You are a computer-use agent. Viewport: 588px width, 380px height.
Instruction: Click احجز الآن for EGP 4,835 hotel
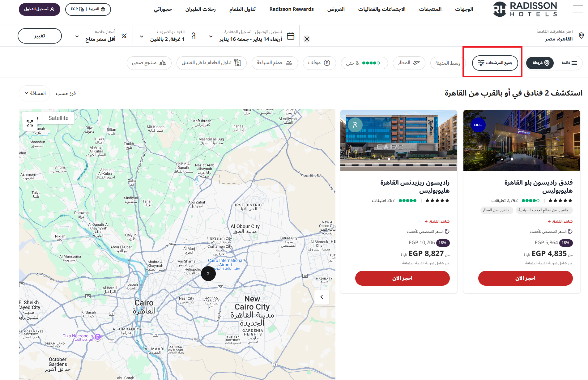(526, 278)
